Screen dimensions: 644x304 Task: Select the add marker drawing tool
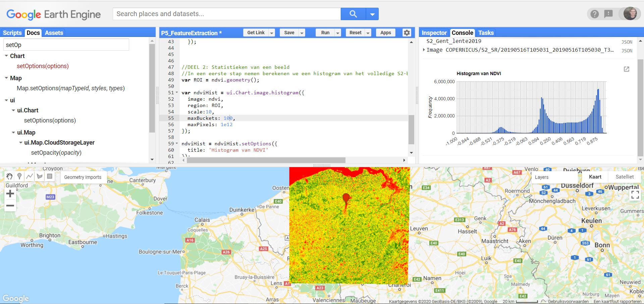[x=19, y=176]
